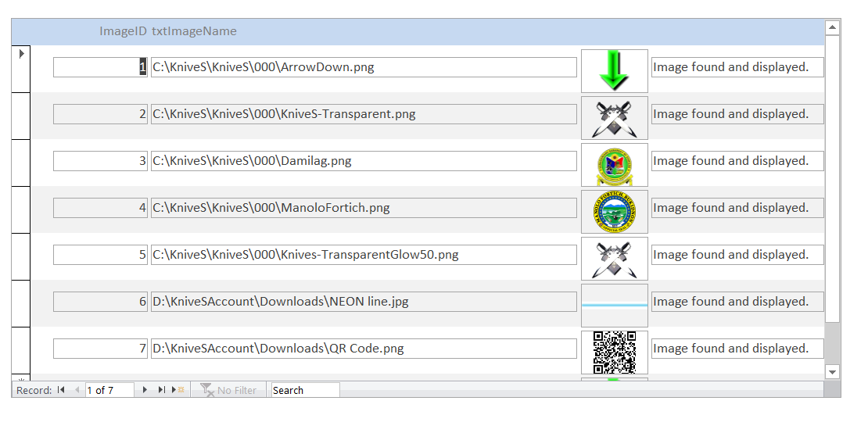Click the Search box in navigation bar

tap(305, 390)
